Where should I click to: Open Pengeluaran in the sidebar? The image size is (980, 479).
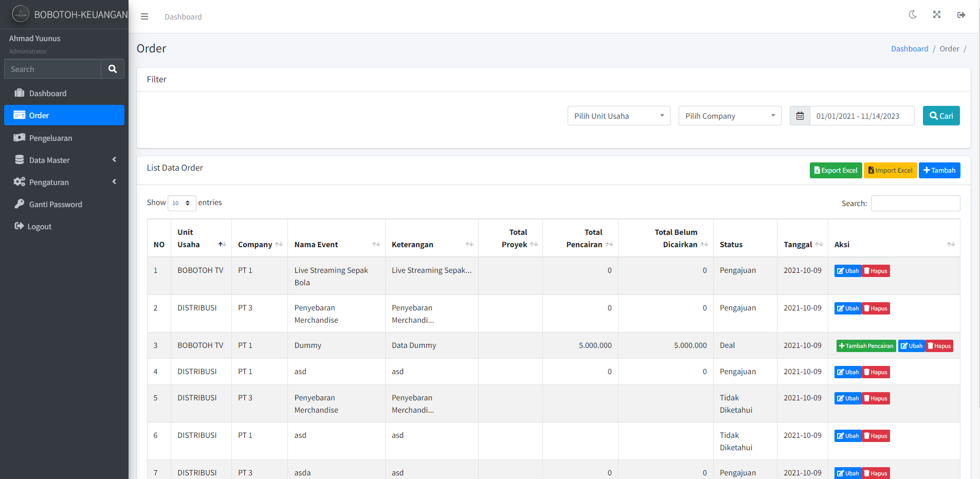point(50,138)
